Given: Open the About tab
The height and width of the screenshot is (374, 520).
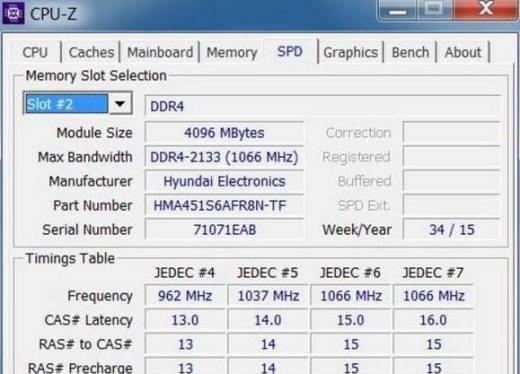Looking at the screenshot, I should 463,52.
